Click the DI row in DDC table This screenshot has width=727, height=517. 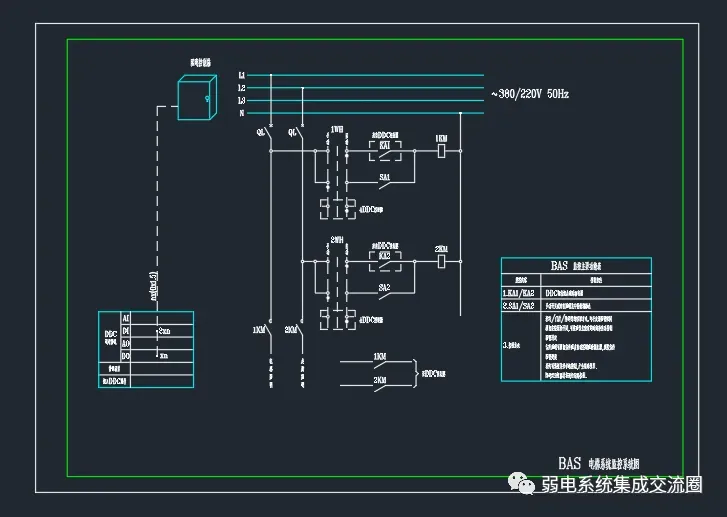[157, 331]
